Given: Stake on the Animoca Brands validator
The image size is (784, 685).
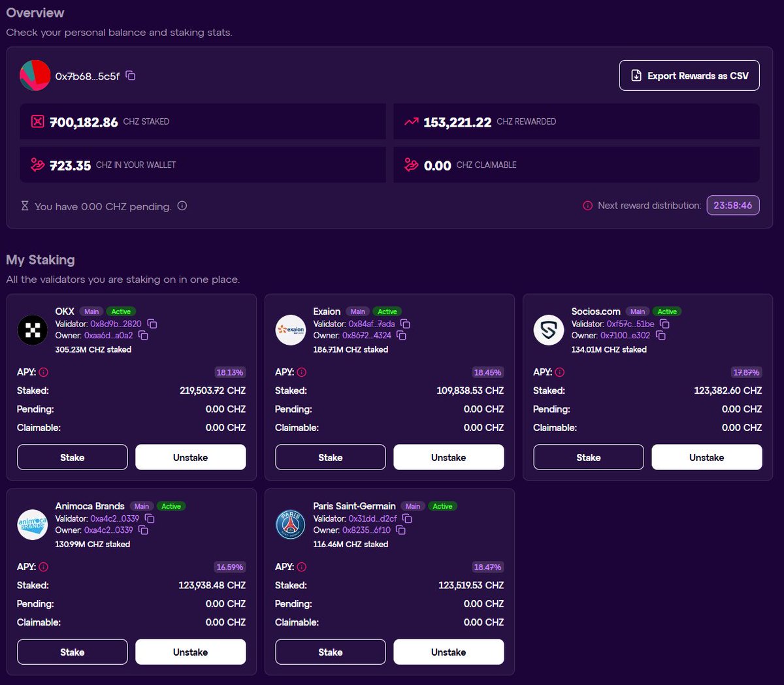Looking at the screenshot, I should click(x=73, y=652).
